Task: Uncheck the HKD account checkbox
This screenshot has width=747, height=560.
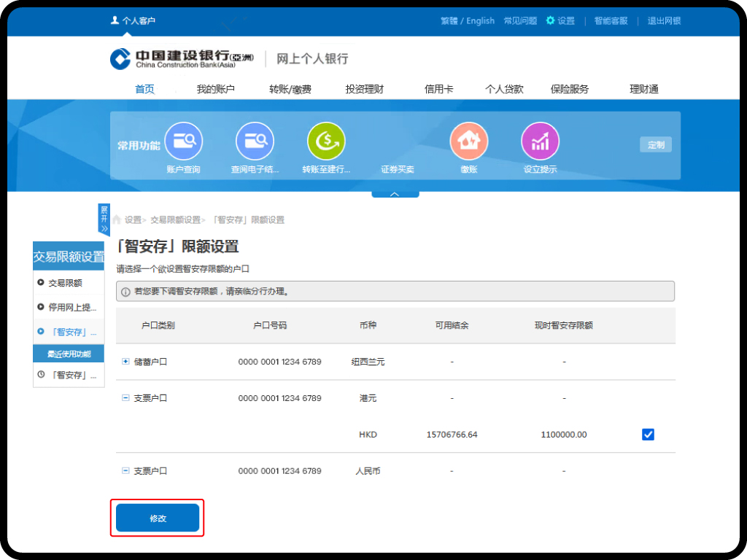Action: 648,435
